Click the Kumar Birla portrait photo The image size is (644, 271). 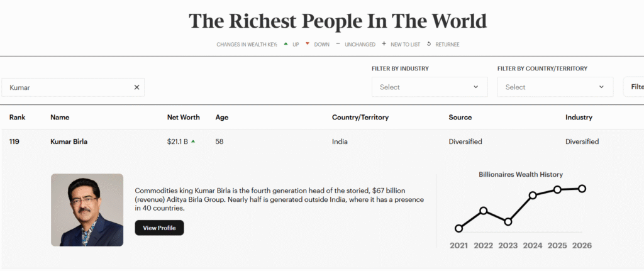[x=87, y=210]
